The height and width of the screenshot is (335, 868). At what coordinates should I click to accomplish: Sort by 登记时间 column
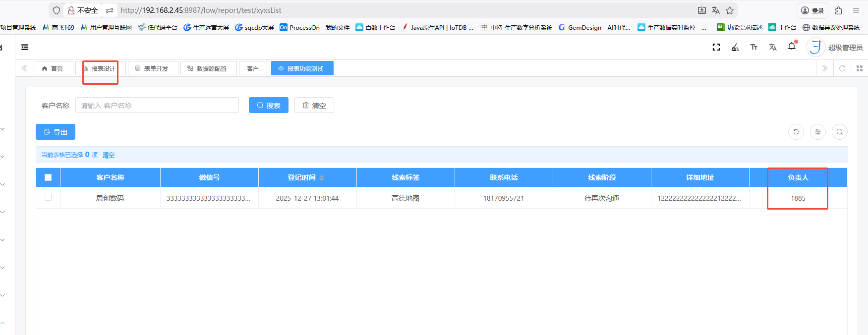click(x=321, y=177)
